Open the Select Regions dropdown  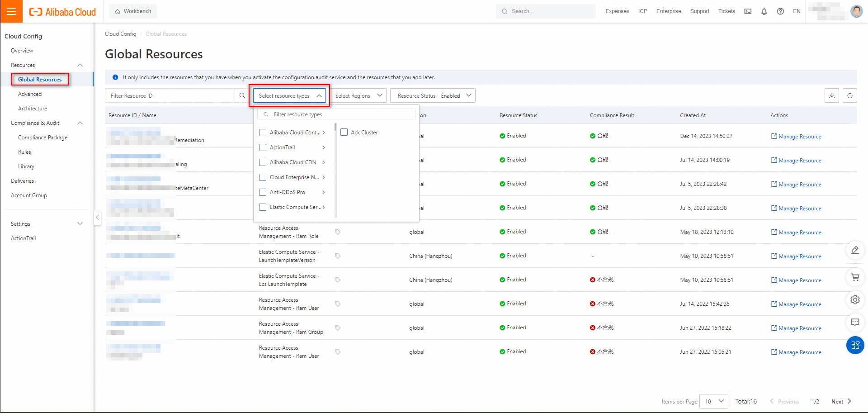point(359,95)
